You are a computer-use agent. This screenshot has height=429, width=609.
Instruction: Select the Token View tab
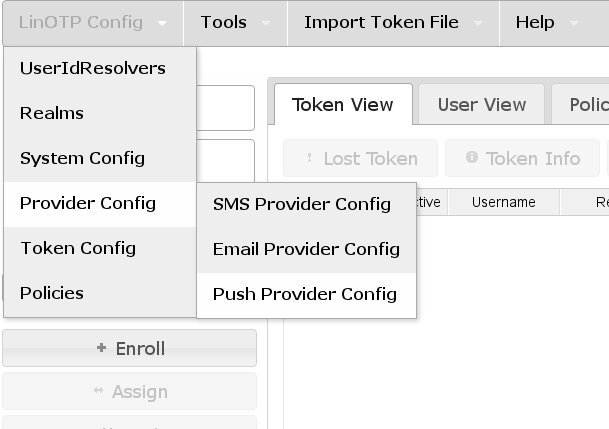[343, 105]
